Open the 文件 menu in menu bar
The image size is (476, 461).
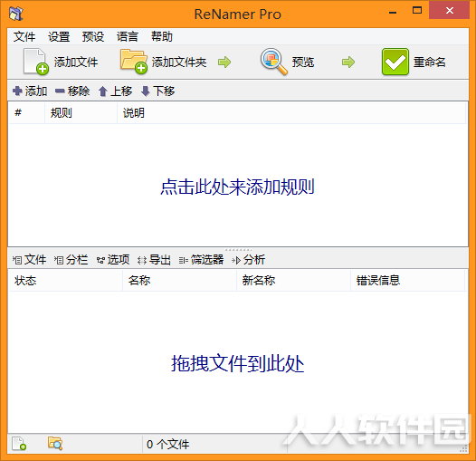pos(24,37)
